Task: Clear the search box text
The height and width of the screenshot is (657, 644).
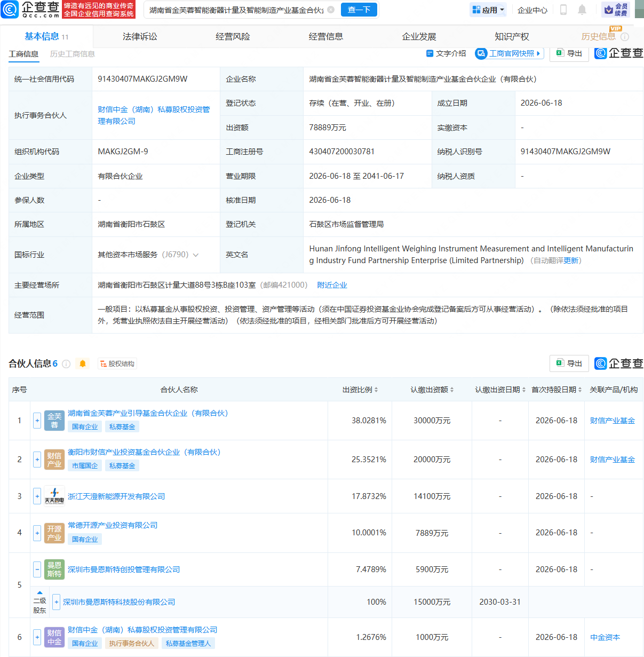Action: (x=331, y=10)
